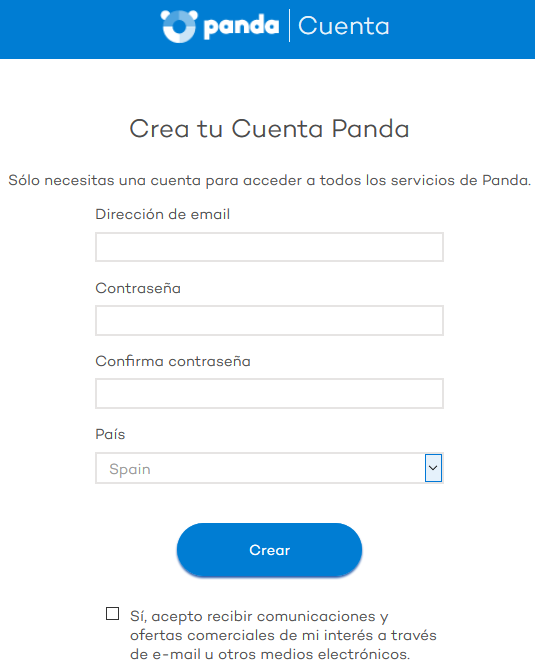Screen dimensions: 535x671
Task: Click the blue header banner background
Action: [462, 29]
